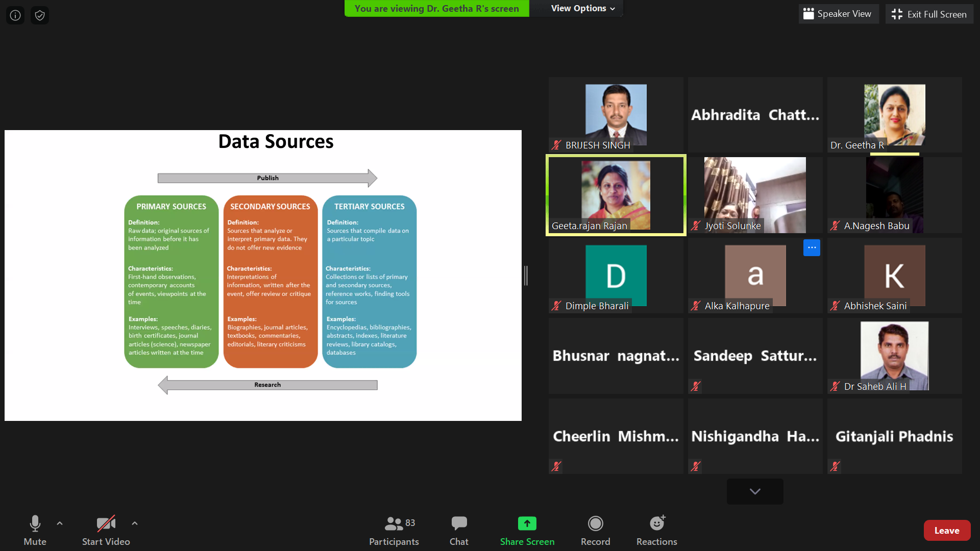Expand the audio settings next to Mute
980x551 pixels.
[x=60, y=523]
